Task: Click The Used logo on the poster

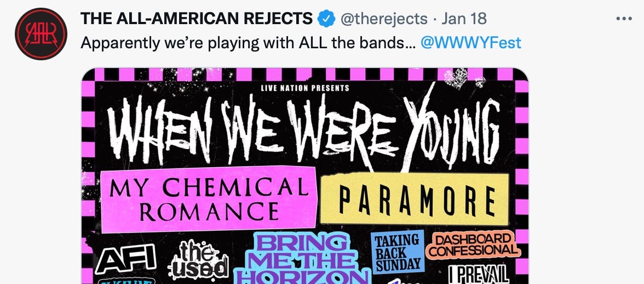Action: point(198,260)
